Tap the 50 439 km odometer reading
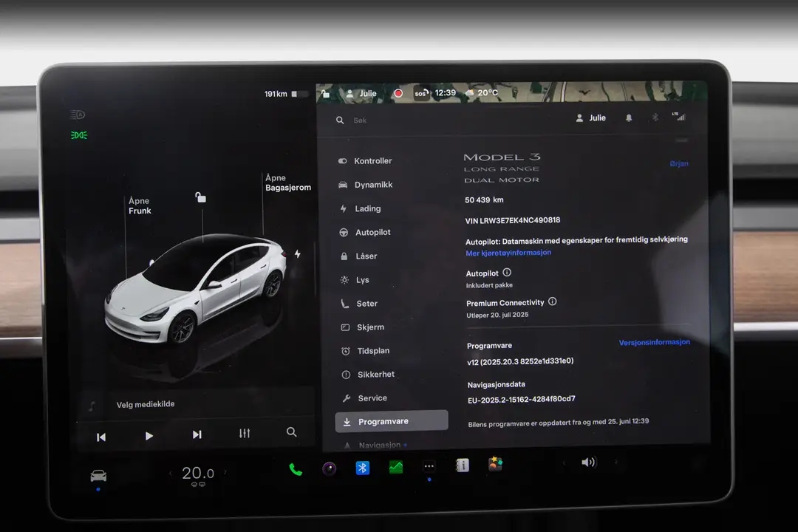Screen dimensions: 798x532 coord(484,200)
